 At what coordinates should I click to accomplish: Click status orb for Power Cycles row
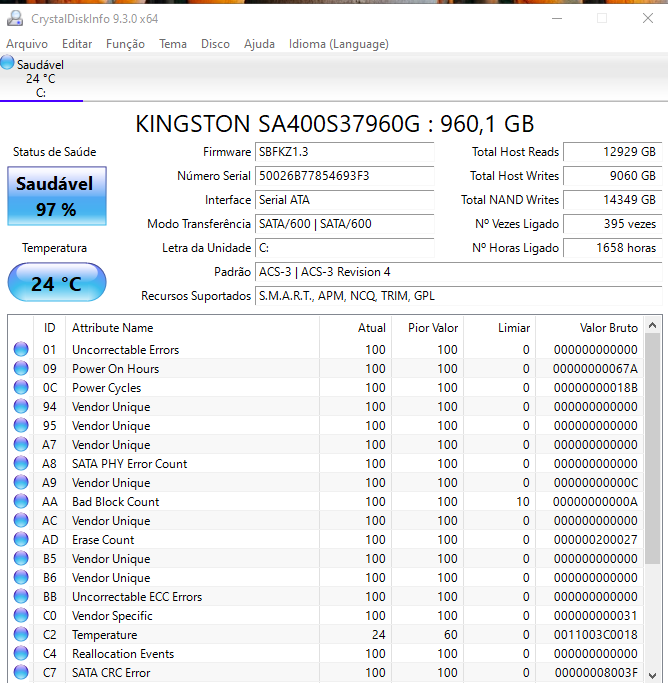click(21, 387)
